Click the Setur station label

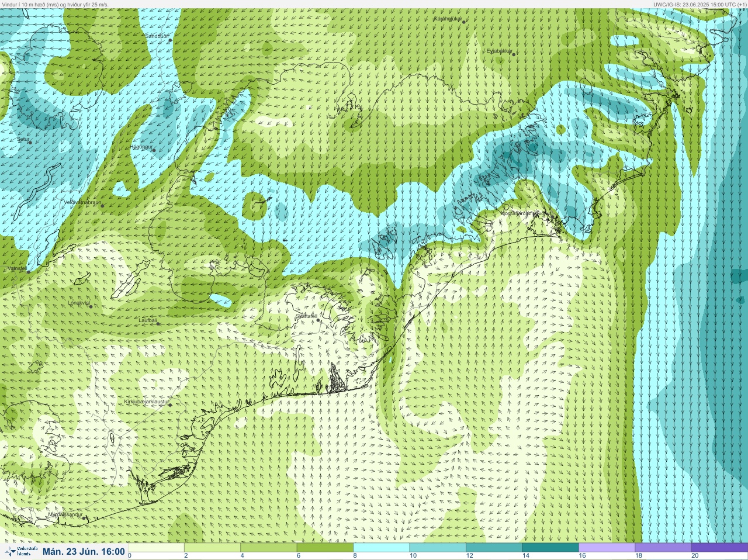(x=23, y=139)
